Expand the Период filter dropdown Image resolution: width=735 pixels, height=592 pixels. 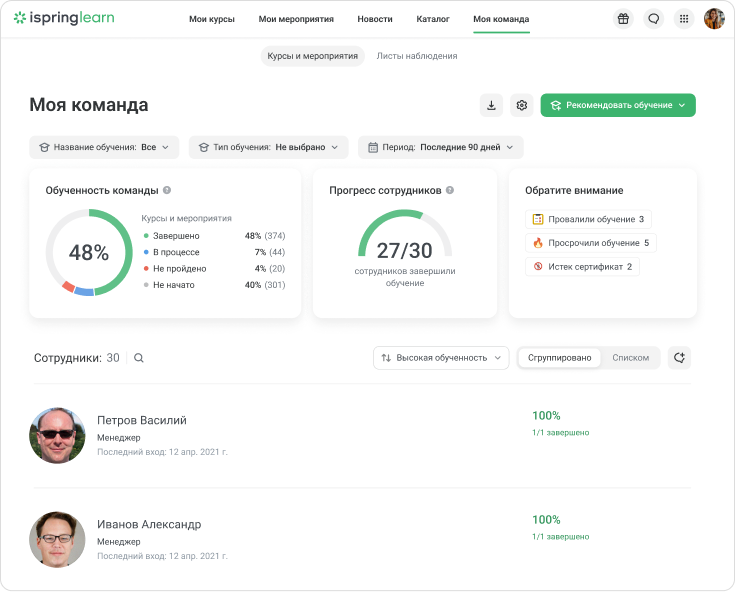click(x=440, y=147)
